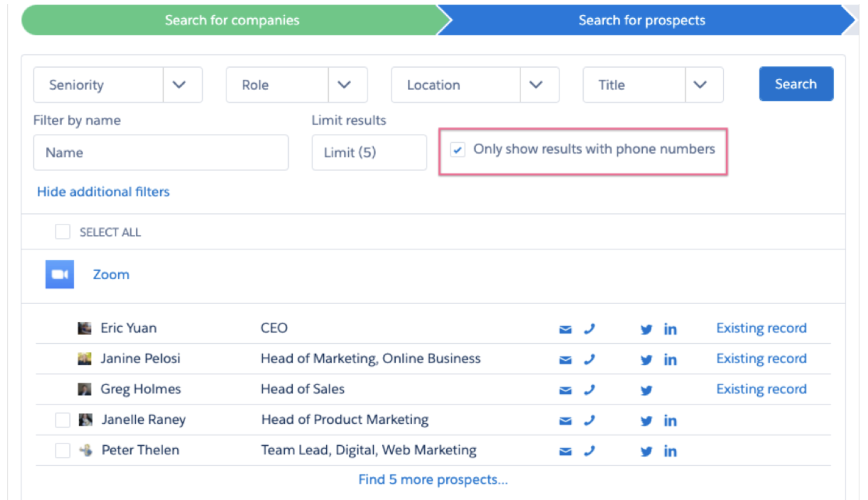Open the Location dropdown
This screenshot has width=868, height=500.
(x=475, y=85)
